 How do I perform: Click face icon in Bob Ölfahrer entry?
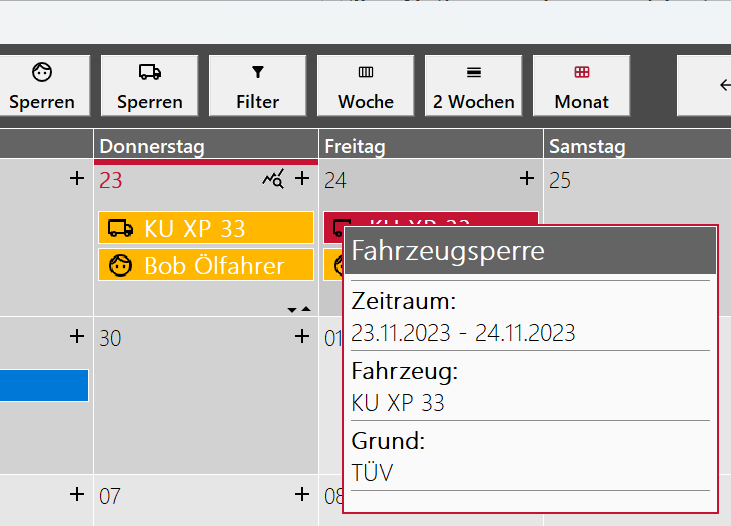(x=120, y=266)
